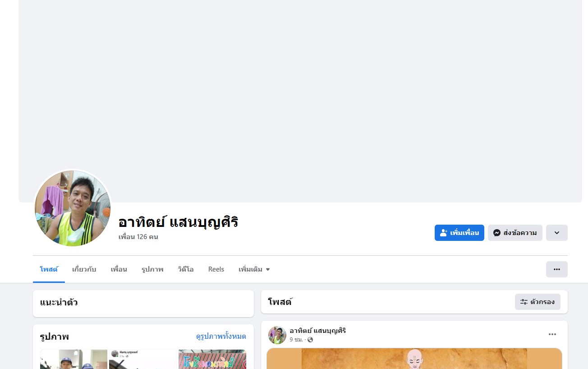588x369 pixels.
Task: Go to the วิดีโอ tab
Action: click(x=186, y=269)
